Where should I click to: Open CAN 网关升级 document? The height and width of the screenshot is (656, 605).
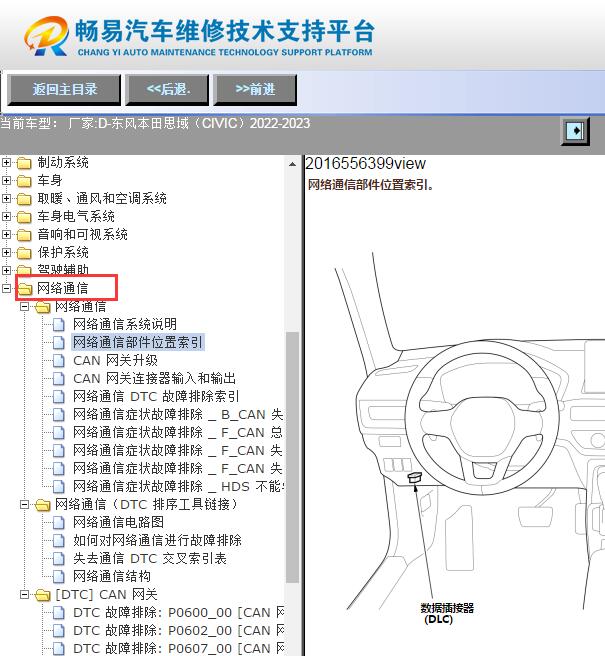[x=115, y=360]
